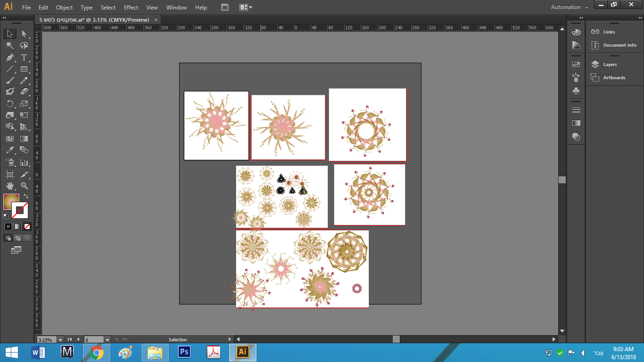Pick the Magic Wand tool
The width and height of the screenshot is (644, 362).
pyautogui.click(x=9, y=46)
